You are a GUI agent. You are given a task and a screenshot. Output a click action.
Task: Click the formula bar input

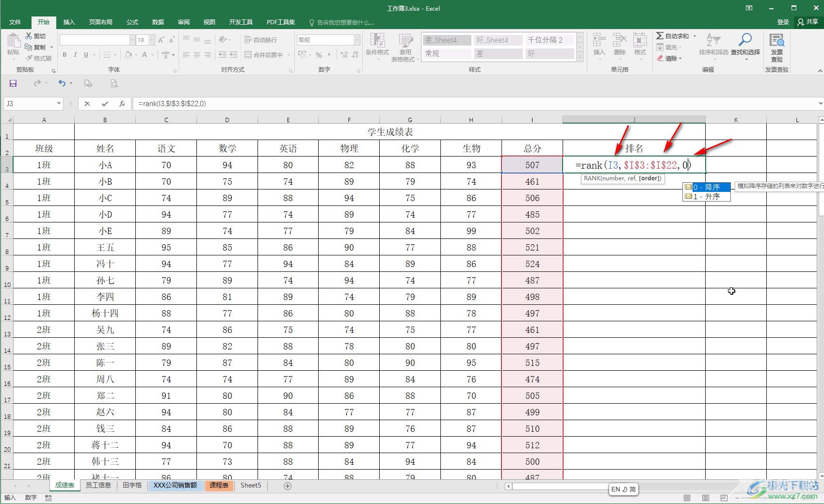(475, 104)
